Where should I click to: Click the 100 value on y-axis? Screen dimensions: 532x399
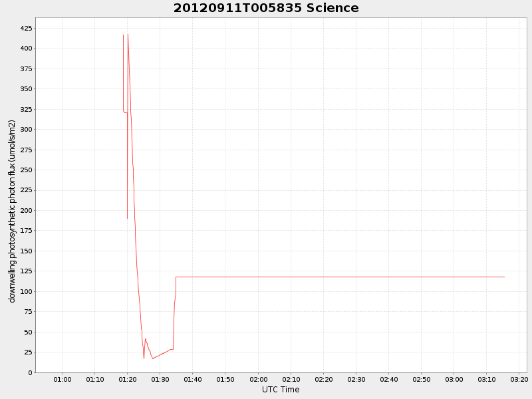coord(26,291)
